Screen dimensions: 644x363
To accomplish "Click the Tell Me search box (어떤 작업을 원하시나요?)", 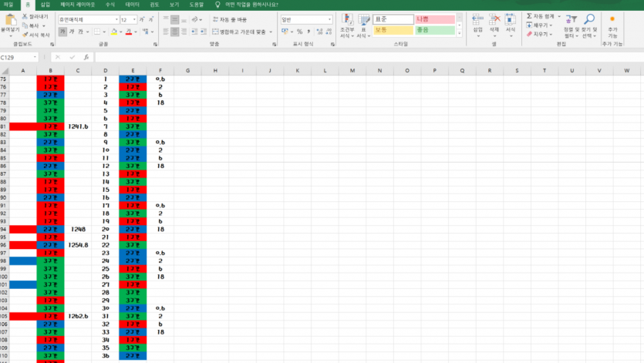I will [x=251, y=5].
